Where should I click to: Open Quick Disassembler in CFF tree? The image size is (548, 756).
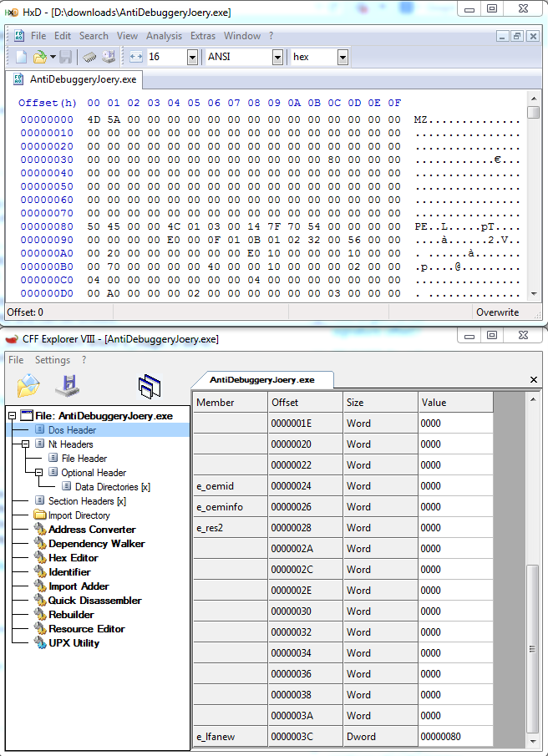pyautogui.click(x=95, y=601)
